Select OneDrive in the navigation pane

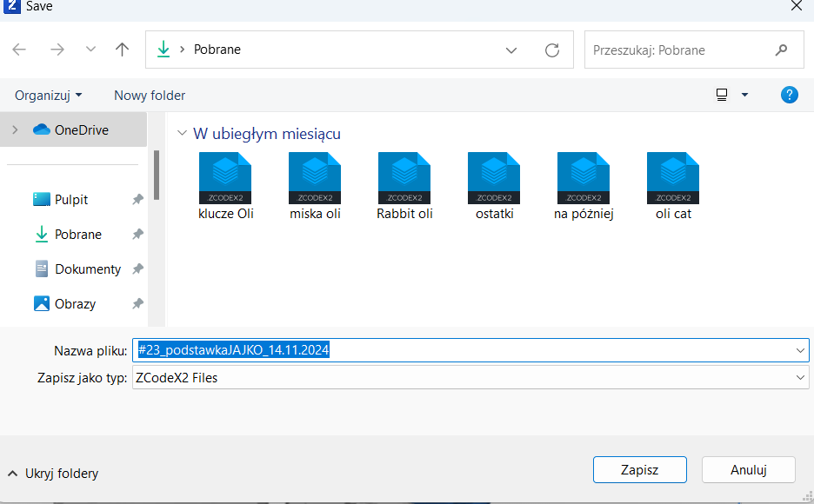pyautogui.click(x=74, y=129)
